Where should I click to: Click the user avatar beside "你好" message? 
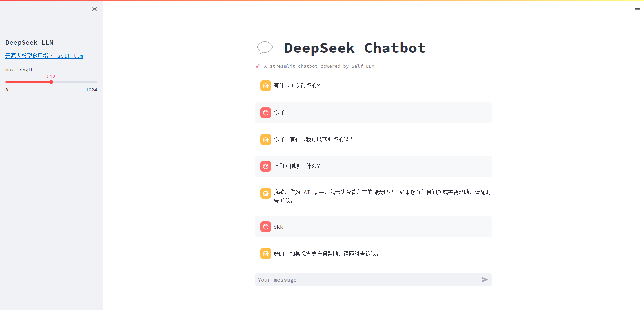coord(265,113)
